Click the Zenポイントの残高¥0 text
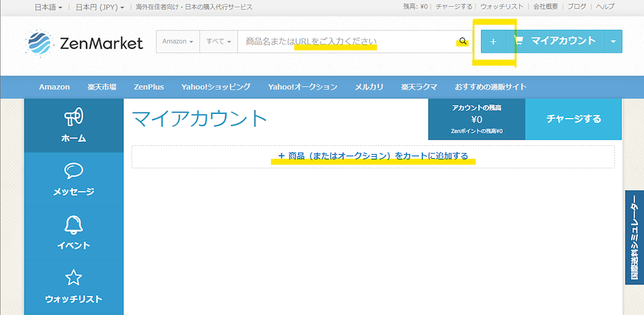Image resolution: width=644 pixels, height=315 pixels. (477, 131)
